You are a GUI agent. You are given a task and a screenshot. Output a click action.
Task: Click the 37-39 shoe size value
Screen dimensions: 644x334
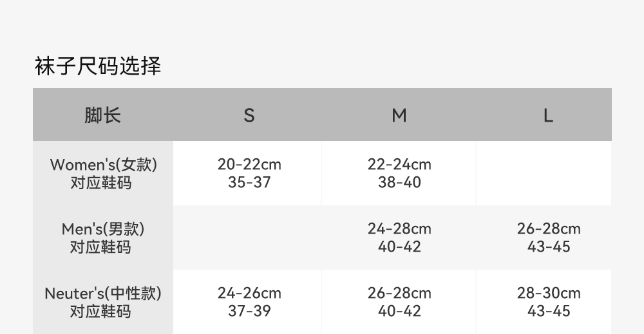click(x=249, y=311)
